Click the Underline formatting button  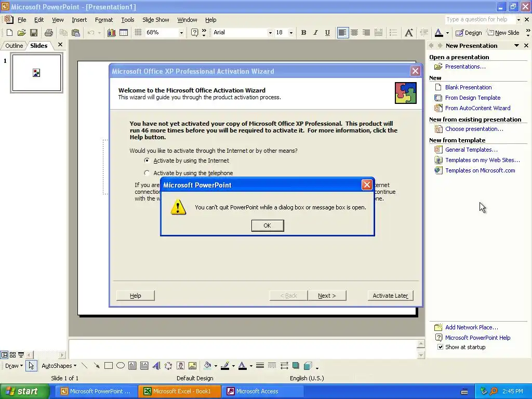tap(327, 33)
